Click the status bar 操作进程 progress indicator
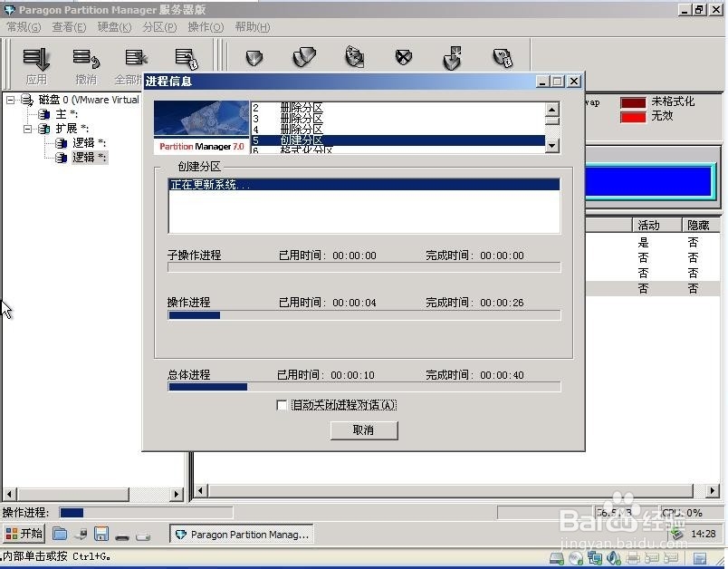This screenshot has width=728, height=569. (146, 512)
